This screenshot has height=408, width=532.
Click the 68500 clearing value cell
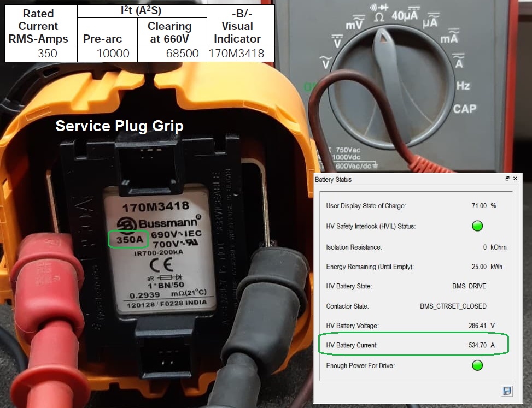point(180,54)
